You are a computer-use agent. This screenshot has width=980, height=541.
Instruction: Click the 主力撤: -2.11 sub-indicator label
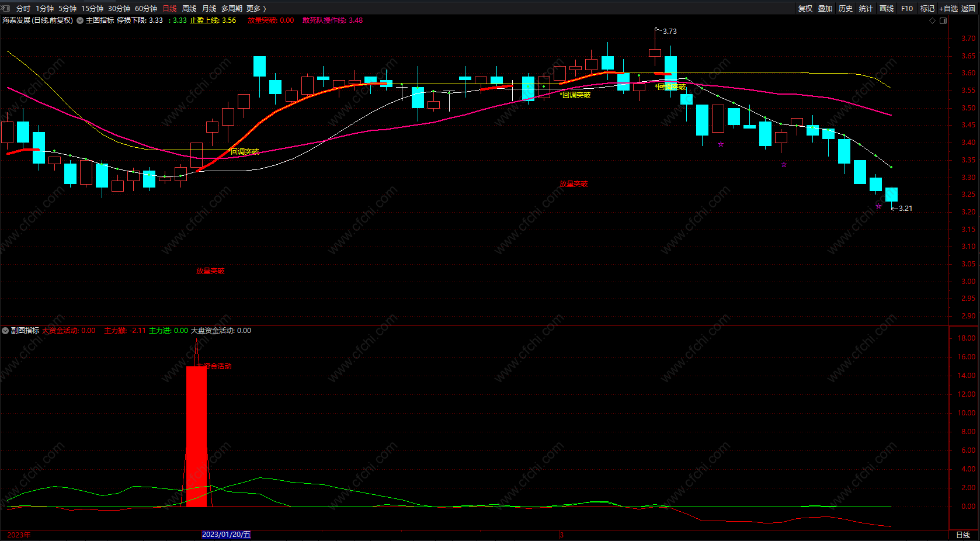(125, 331)
